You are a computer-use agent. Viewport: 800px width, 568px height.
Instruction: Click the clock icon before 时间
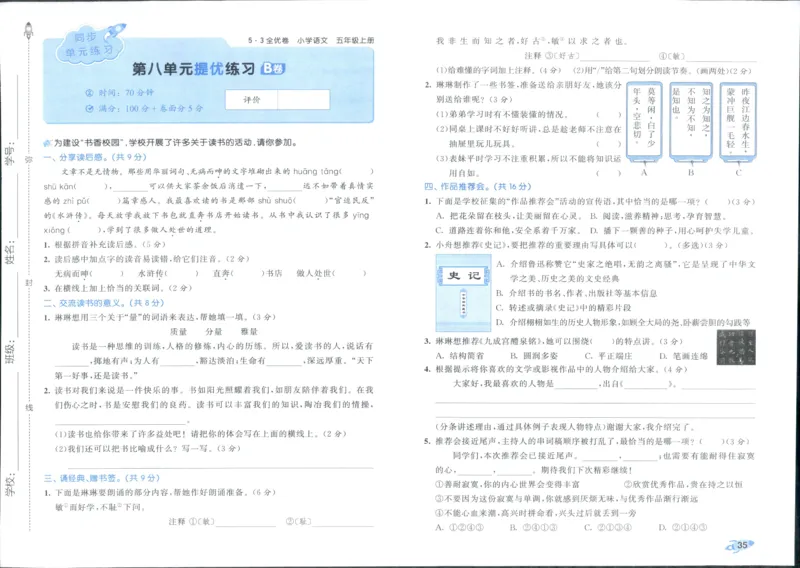pos(89,93)
